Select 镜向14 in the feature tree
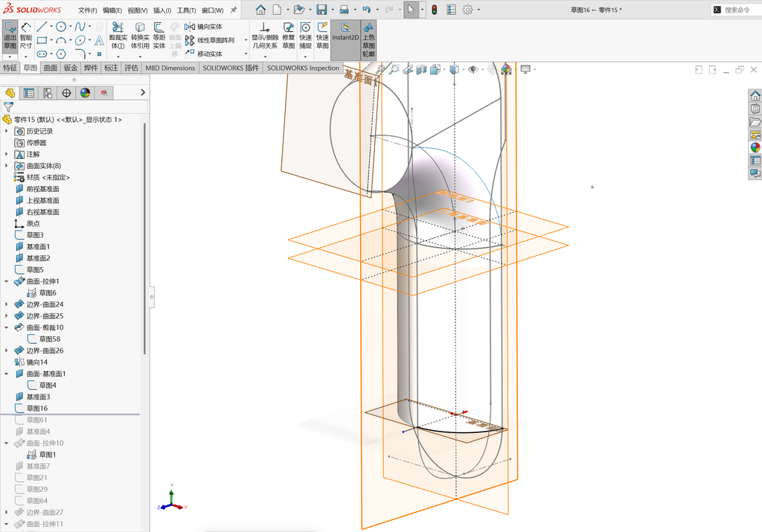 pyautogui.click(x=37, y=362)
